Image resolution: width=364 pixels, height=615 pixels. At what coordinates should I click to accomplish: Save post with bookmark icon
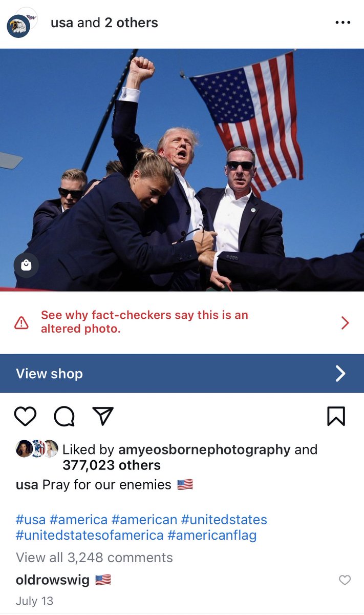pos(336,416)
